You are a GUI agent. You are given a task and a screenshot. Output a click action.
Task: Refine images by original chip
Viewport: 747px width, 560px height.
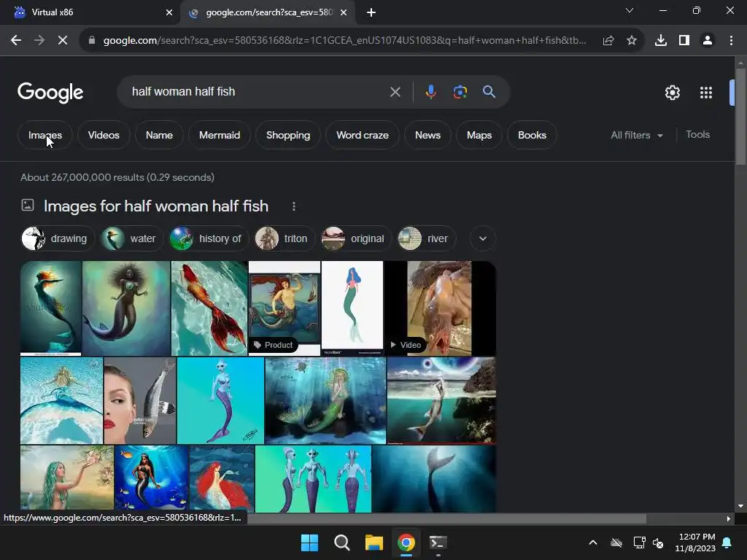[x=356, y=238]
